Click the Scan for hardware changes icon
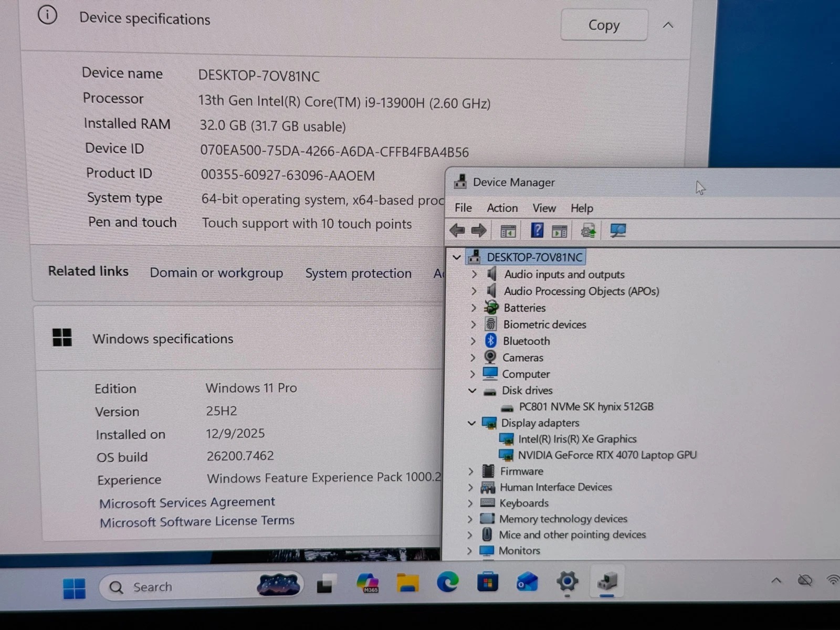 (617, 230)
